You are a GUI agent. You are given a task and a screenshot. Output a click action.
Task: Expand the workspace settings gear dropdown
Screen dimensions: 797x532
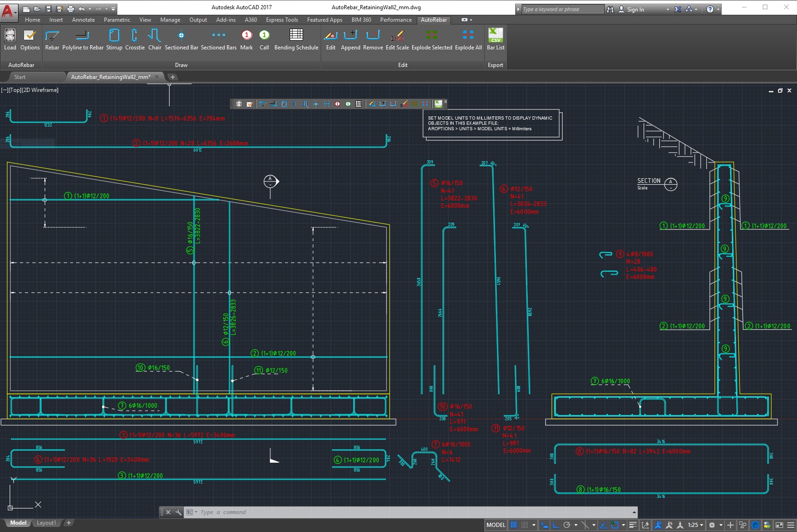(x=721, y=525)
